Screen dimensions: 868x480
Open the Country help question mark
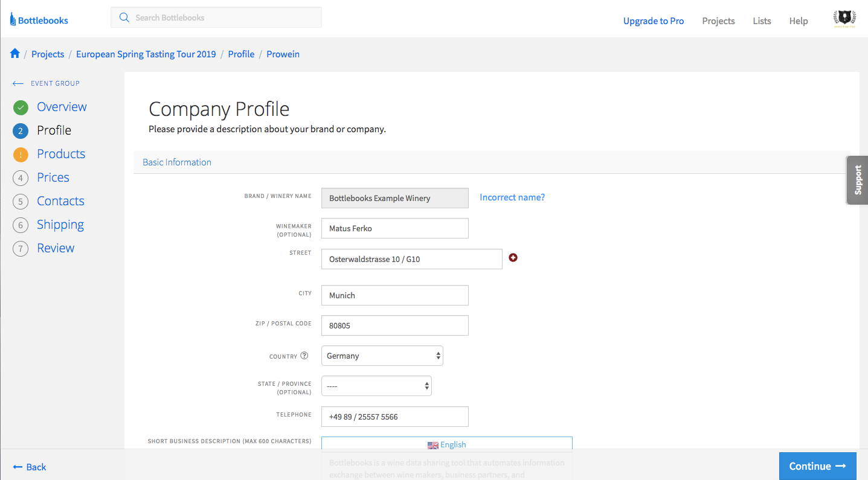click(x=304, y=356)
